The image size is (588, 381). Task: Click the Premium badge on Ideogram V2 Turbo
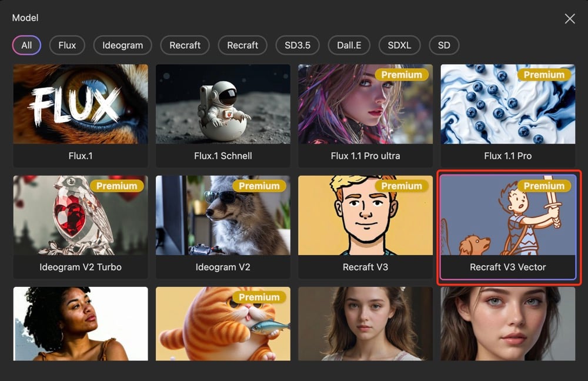[x=116, y=186]
